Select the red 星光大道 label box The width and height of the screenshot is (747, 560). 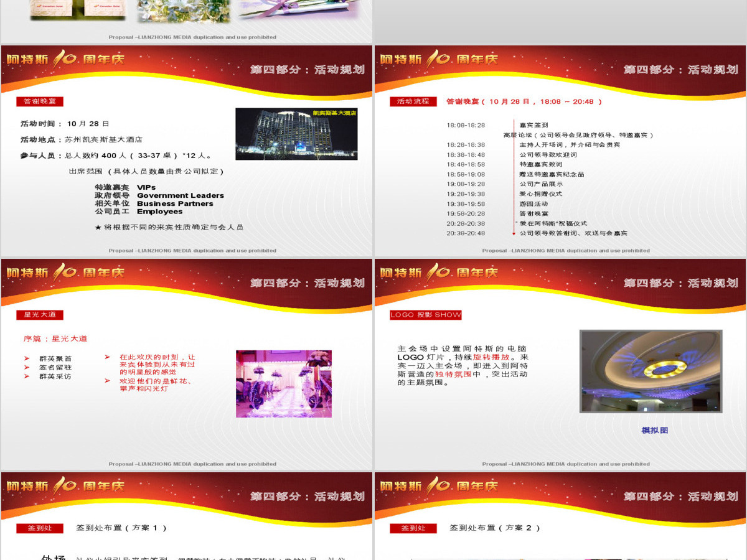tap(40, 315)
